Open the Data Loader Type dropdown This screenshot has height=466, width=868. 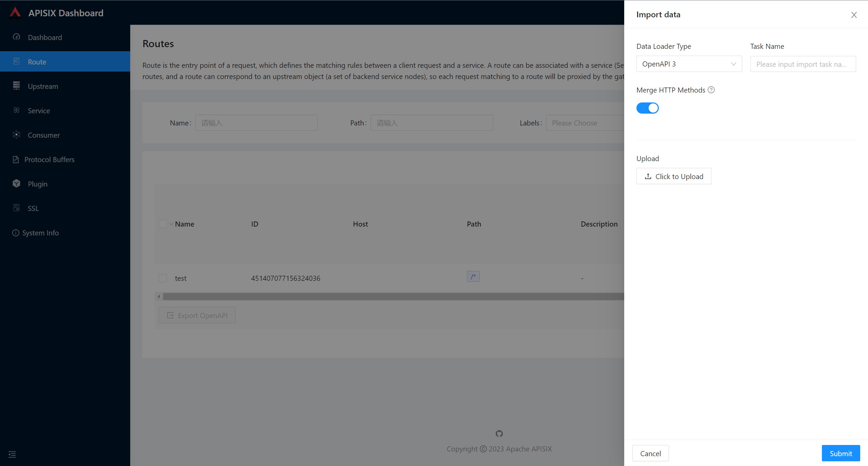[689, 64]
